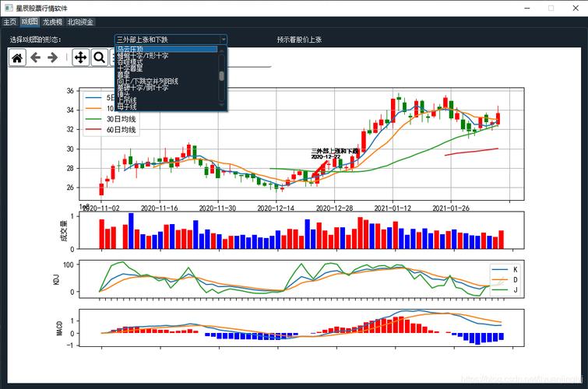Click the pattern dropdown scrollbar thumb

point(222,75)
